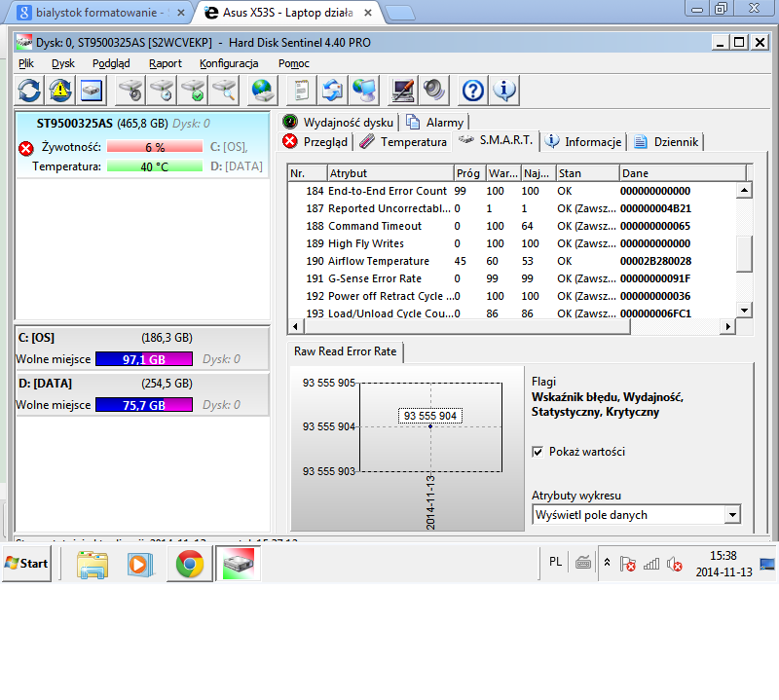Click the C: [OS] free space bar
The height and width of the screenshot is (700, 779).
pos(143,359)
